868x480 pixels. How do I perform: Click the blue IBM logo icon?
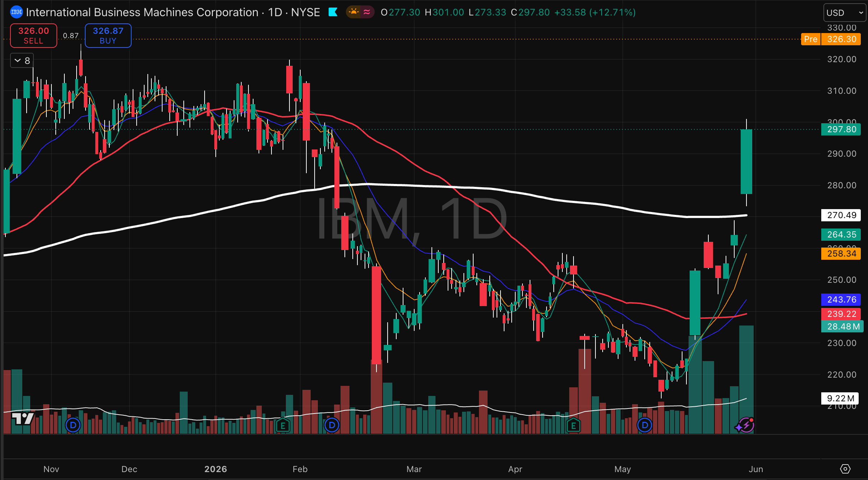click(17, 12)
